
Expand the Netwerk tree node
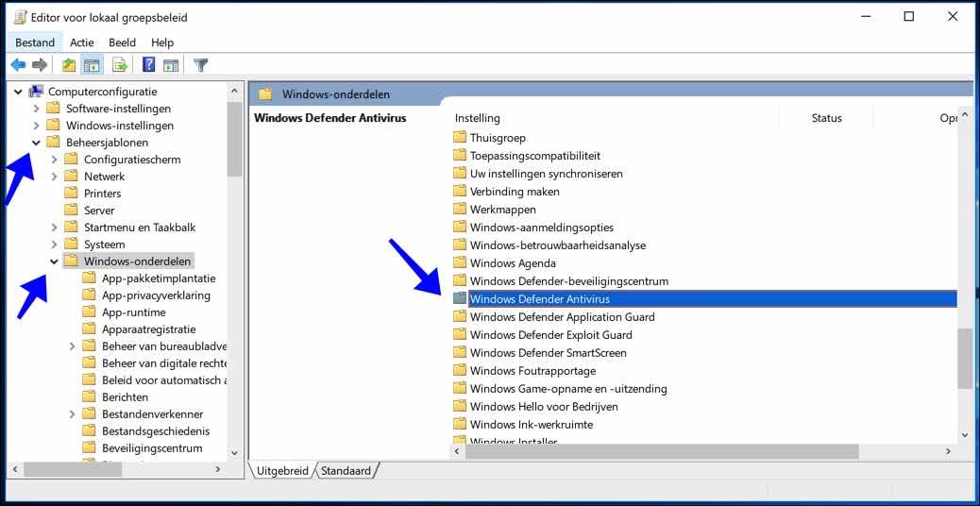pos(55,177)
